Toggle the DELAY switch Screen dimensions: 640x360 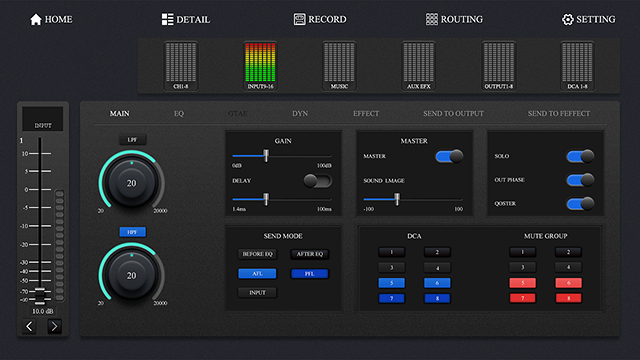pyautogui.click(x=318, y=181)
